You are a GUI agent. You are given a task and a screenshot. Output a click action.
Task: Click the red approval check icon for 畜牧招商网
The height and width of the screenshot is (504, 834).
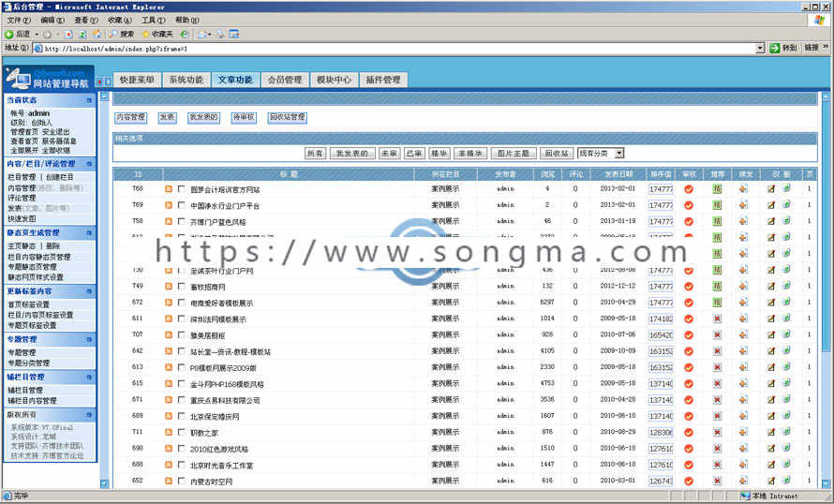point(688,287)
